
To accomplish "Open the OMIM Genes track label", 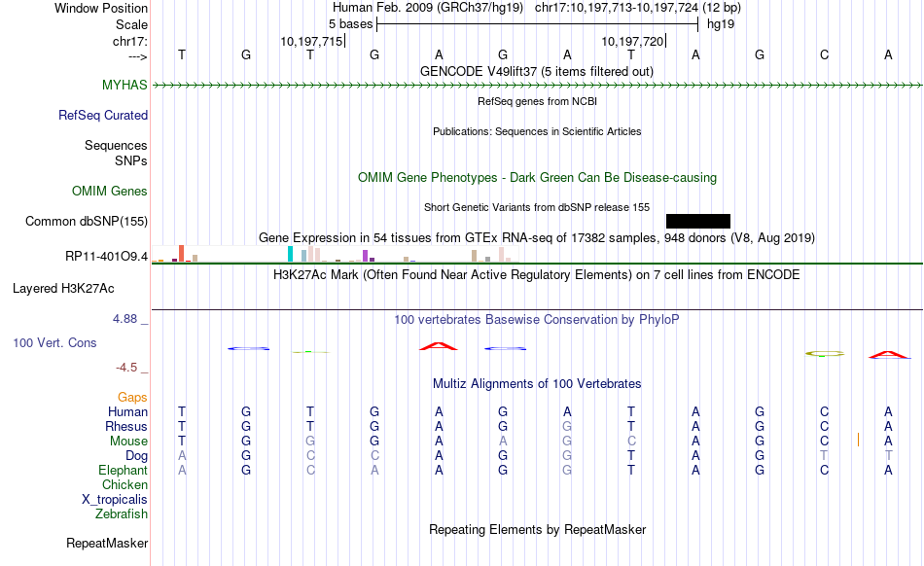I will pyautogui.click(x=110, y=191).
